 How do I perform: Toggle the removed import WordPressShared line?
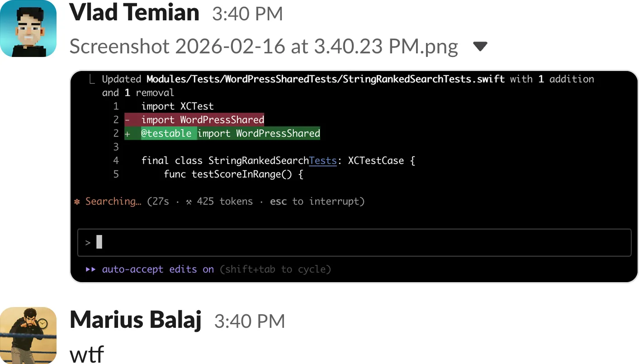point(202,120)
